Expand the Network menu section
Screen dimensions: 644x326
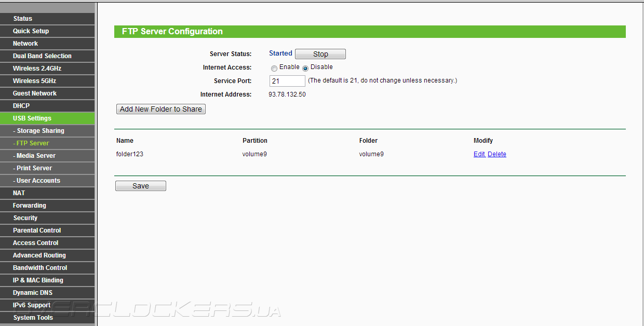[47, 44]
